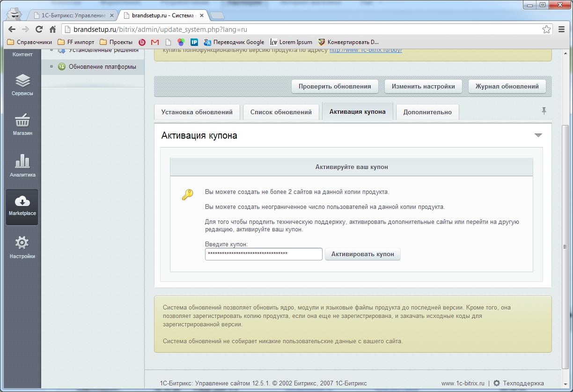Open the Справочники bookmarks folder
The height and width of the screenshot is (392, 573).
click(29, 42)
